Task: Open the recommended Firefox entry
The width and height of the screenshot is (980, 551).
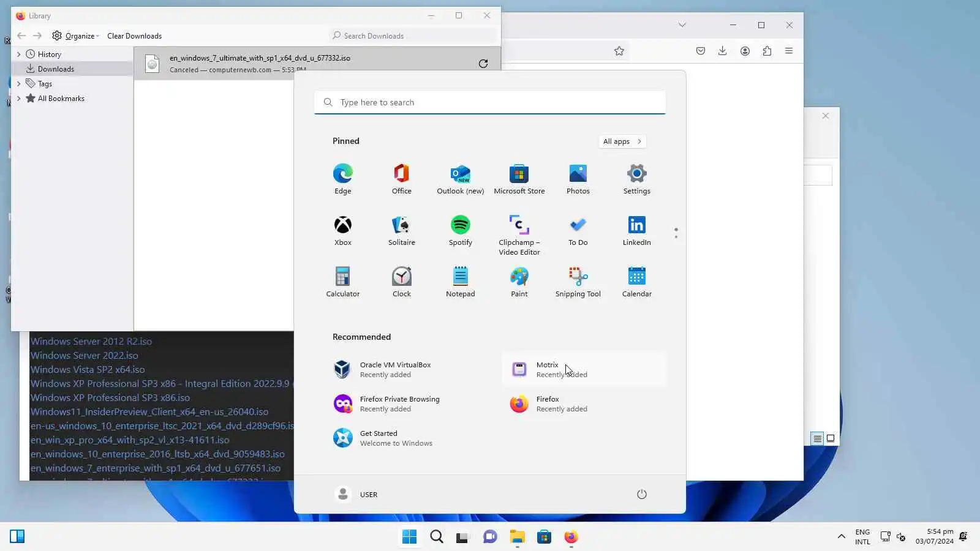Action: [584, 403]
